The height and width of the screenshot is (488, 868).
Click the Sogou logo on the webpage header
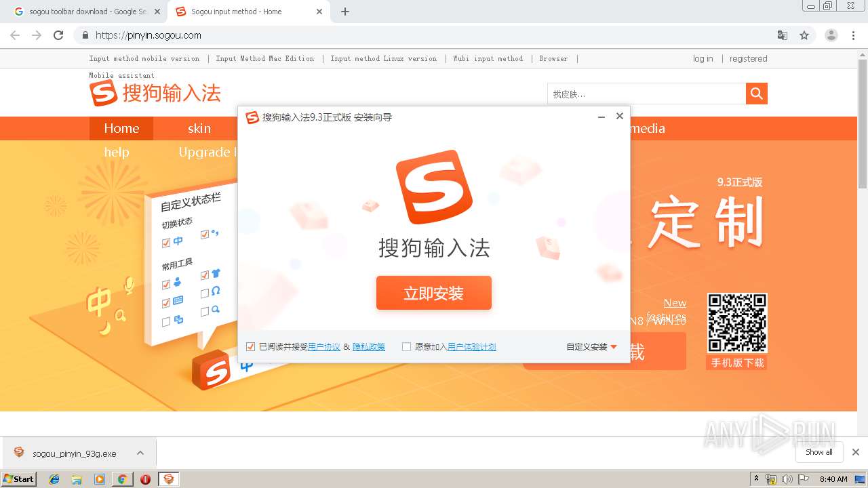pos(155,93)
